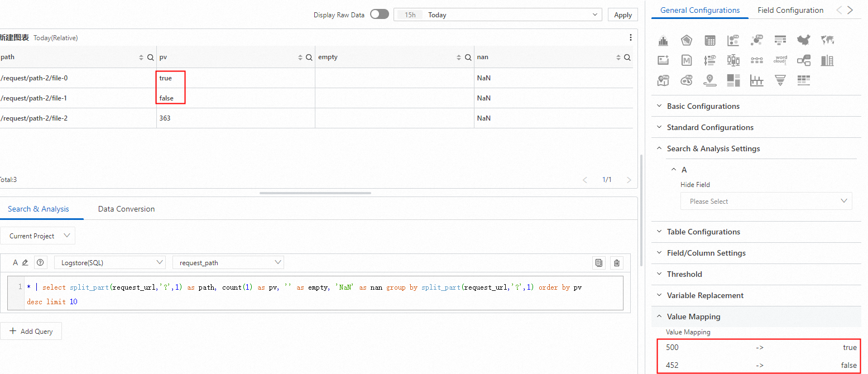Open the Logstore(SQL) dropdown
Image resolution: width=868 pixels, height=374 pixels.
coord(110,262)
